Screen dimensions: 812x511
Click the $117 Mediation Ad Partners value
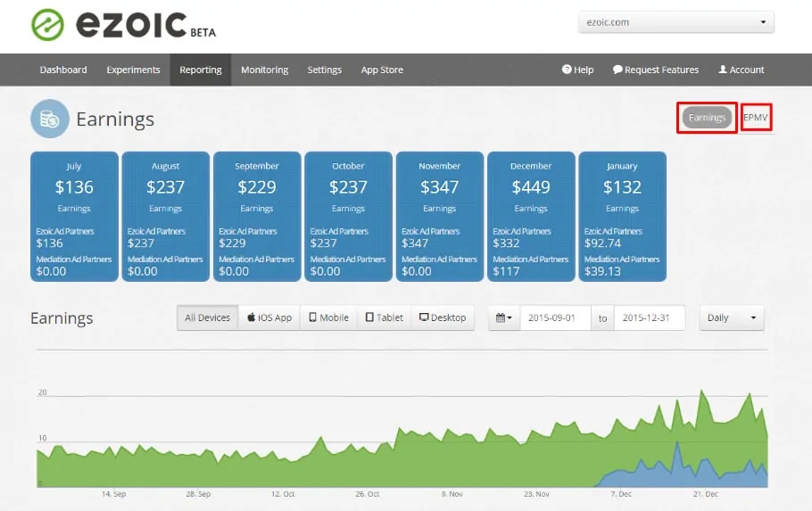506,271
